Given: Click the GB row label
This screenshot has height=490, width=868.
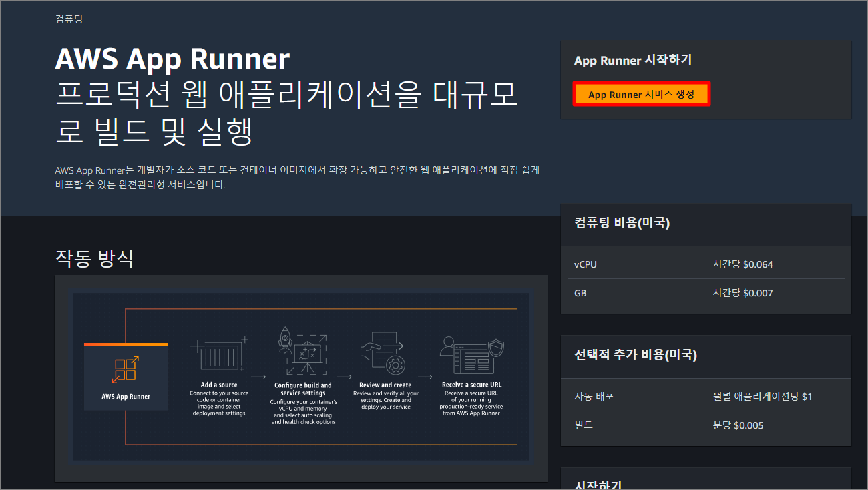Looking at the screenshot, I should point(580,293).
